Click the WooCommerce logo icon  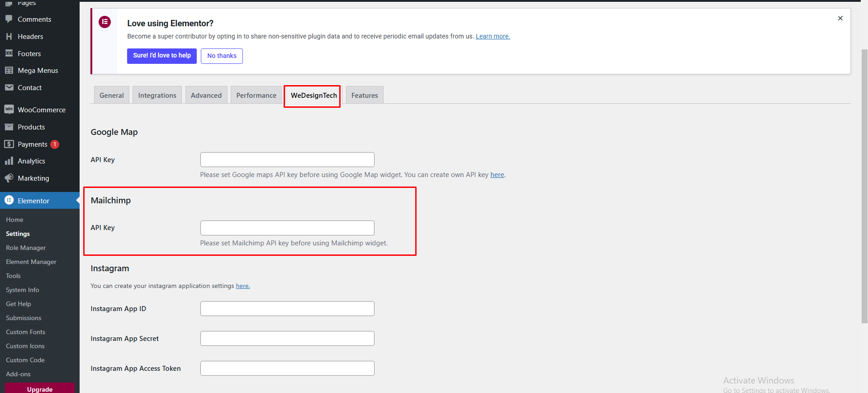pyautogui.click(x=9, y=110)
